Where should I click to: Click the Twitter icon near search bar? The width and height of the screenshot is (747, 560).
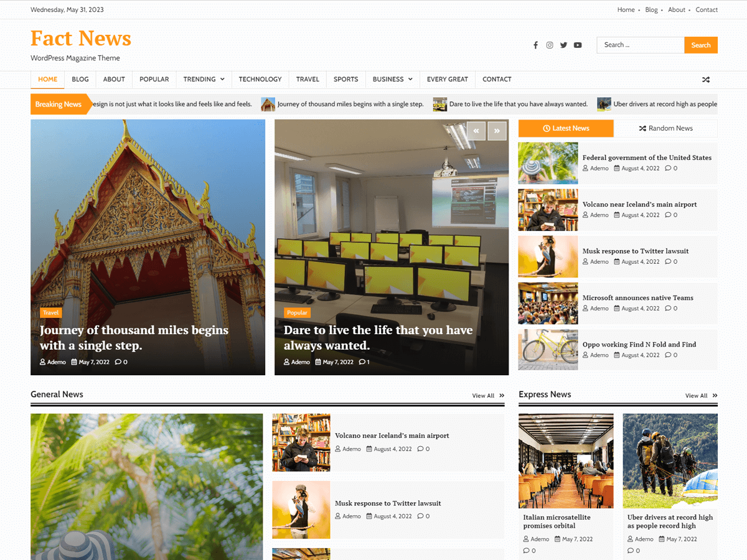point(563,45)
